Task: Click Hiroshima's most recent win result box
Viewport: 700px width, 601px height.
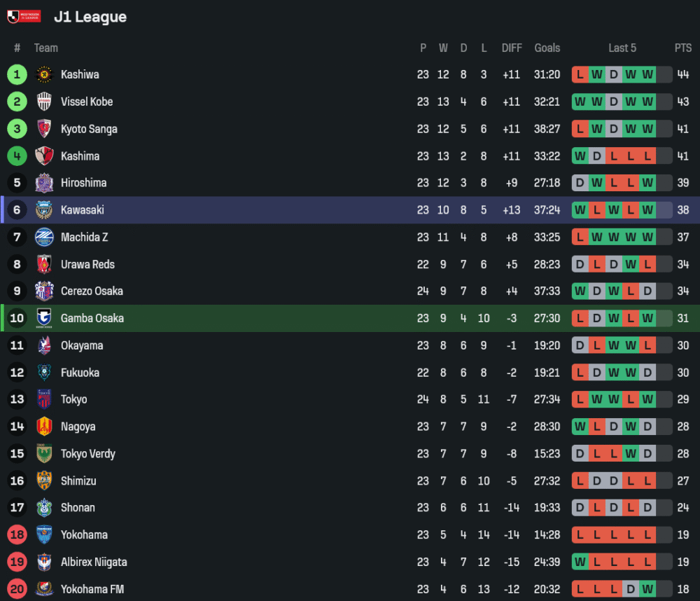Action: (647, 183)
